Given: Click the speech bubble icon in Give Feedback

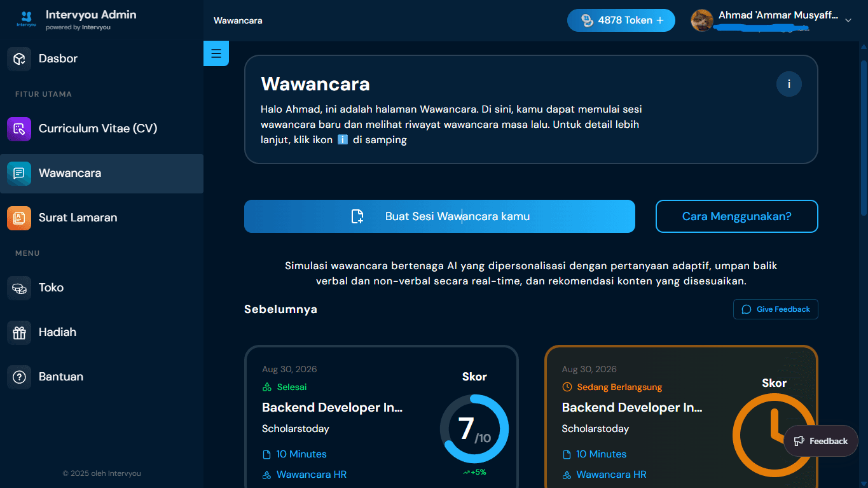Looking at the screenshot, I should click(x=747, y=309).
